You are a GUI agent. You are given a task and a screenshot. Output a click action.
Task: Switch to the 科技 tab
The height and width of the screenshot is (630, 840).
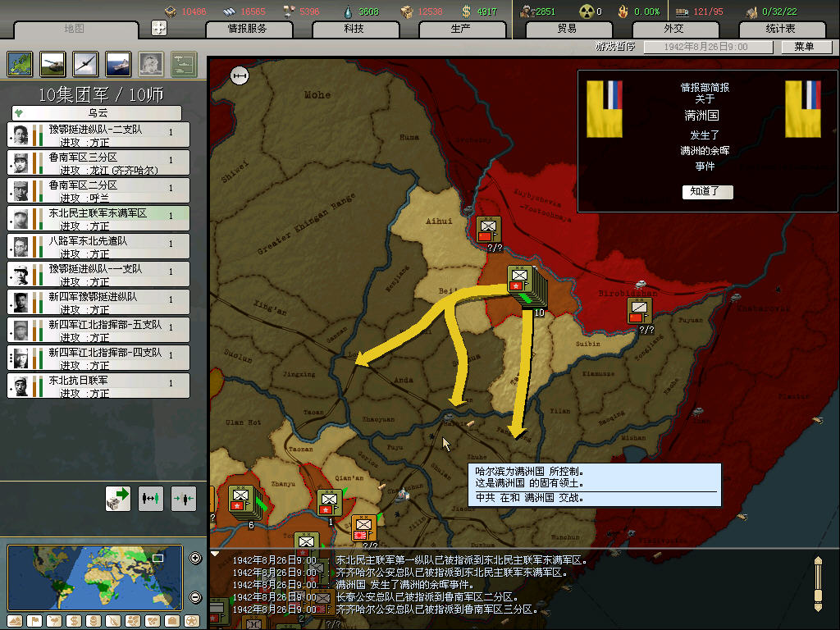coord(354,29)
